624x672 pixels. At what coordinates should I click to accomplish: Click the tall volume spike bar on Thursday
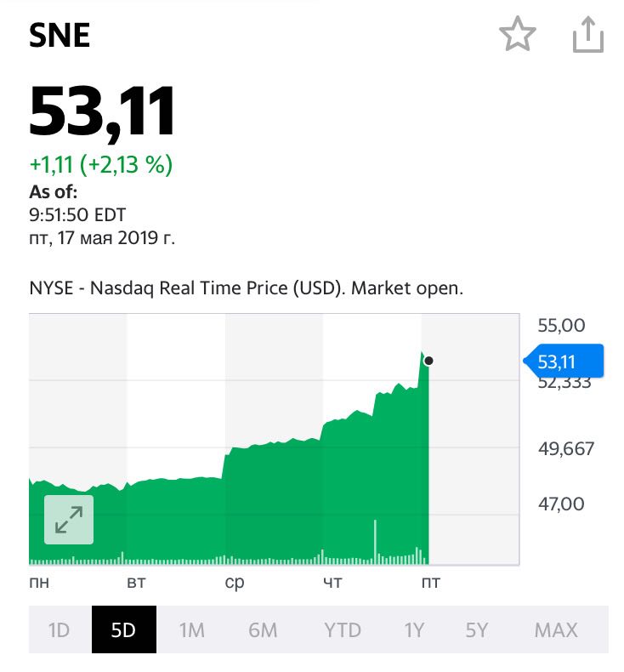375,542
